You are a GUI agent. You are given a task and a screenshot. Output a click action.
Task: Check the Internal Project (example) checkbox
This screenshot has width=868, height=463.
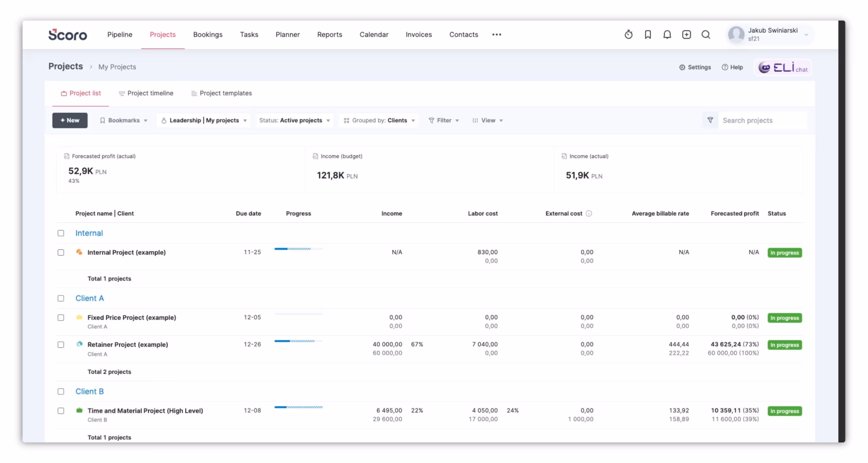pyautogui.click(x=61, y=252)
